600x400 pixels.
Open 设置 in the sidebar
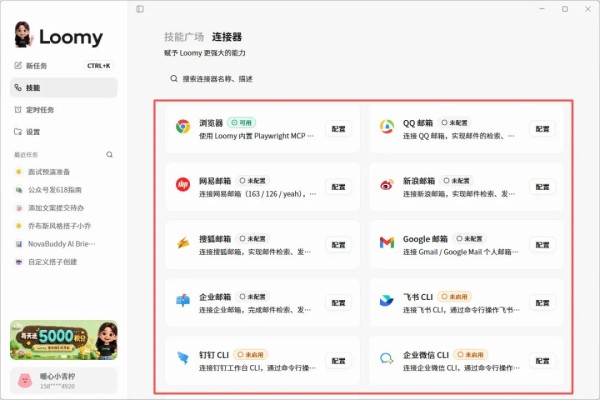click(64, 132)
